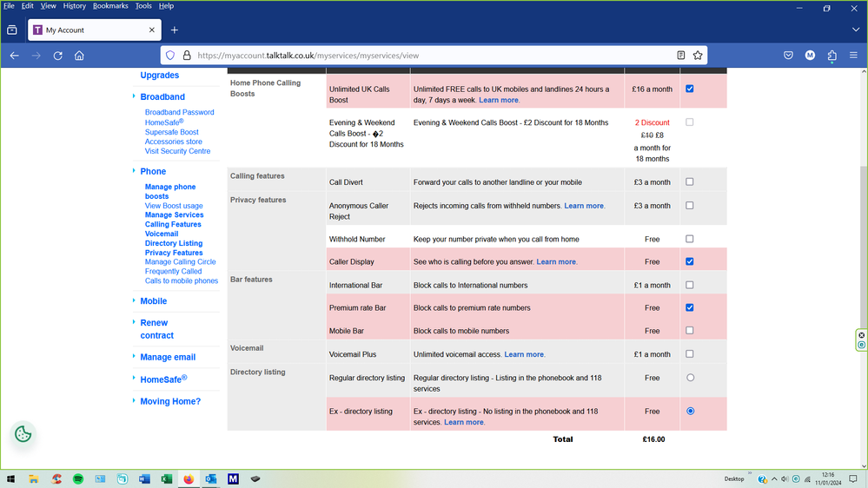This screenshot has height=488, width=868.
Task: Open the Bookmarks menu
Action: pyautogui.click(x=110, y=6)
